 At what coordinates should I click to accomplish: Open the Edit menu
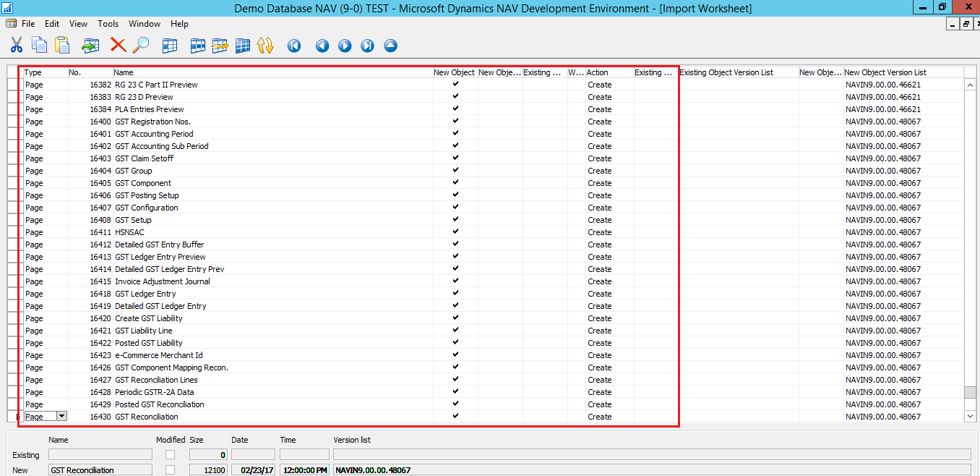(52, 24)
